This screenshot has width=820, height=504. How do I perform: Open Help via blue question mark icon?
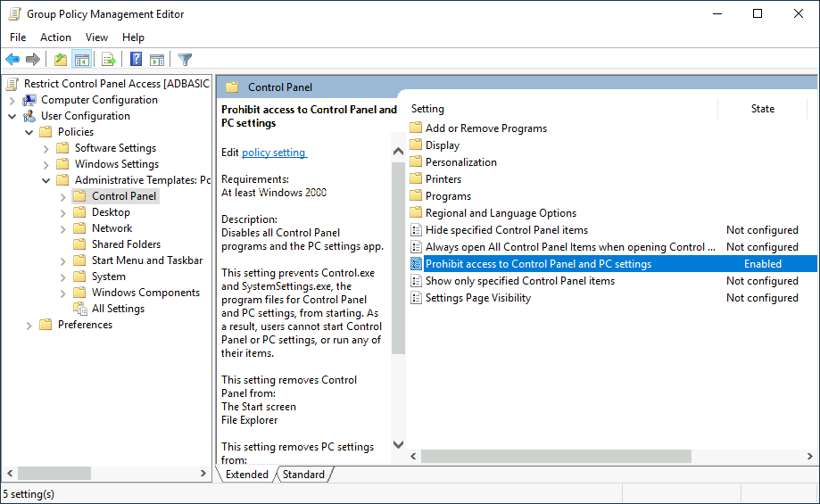(136, 60)
